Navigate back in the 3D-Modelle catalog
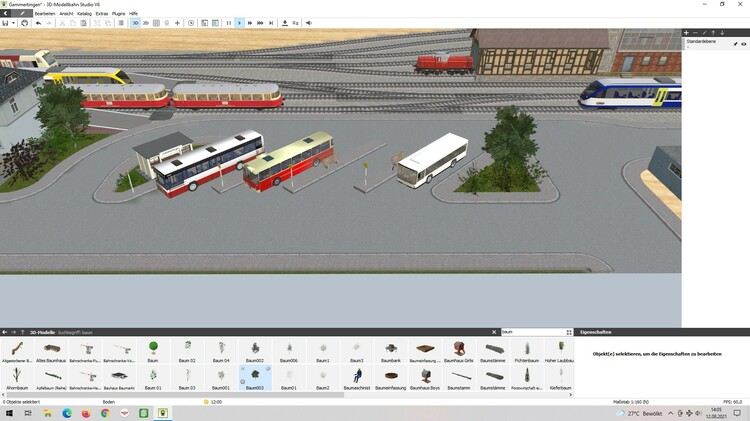Image resolution: width=750 pixels, height=421 pixels. tap(6, 331)
